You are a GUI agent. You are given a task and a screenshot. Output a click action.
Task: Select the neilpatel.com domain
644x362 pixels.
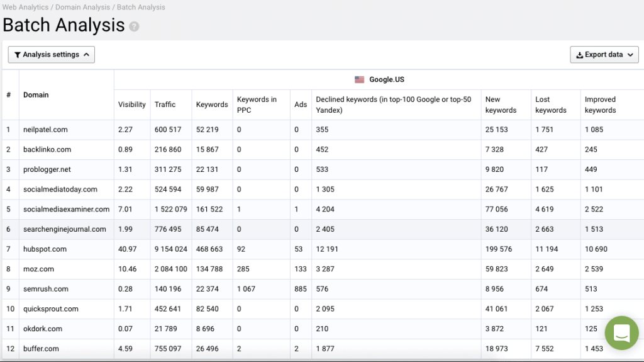click(x=45, y=130)
